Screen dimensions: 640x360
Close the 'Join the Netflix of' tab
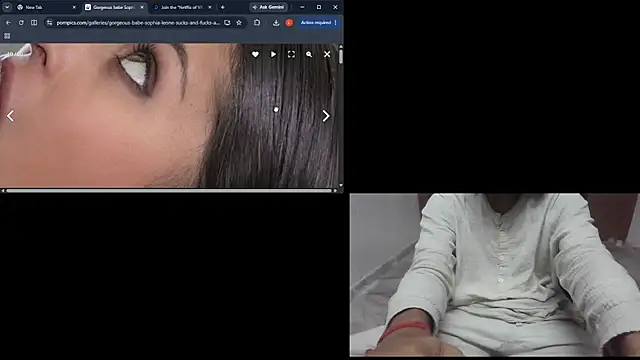pyautogui.click(x=210, y=7)
